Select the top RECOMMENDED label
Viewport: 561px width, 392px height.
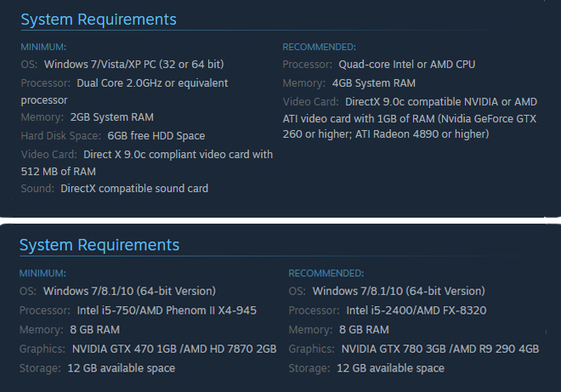[319, 47]
